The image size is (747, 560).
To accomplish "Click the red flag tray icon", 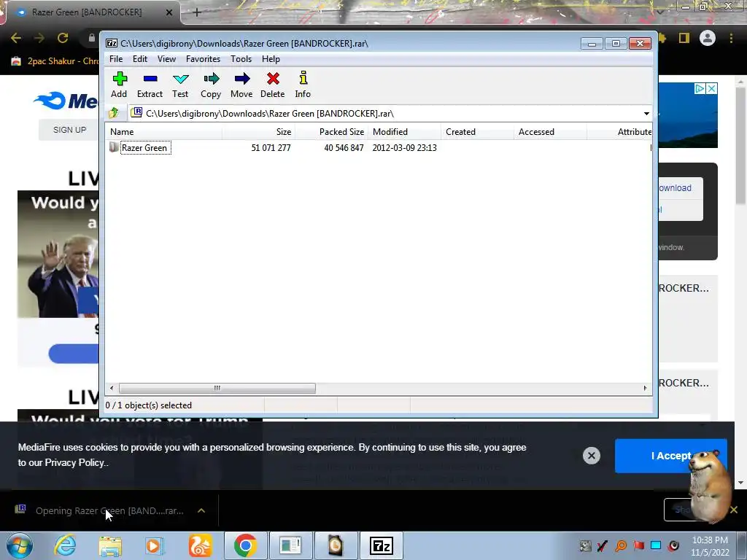I will 638,545.
